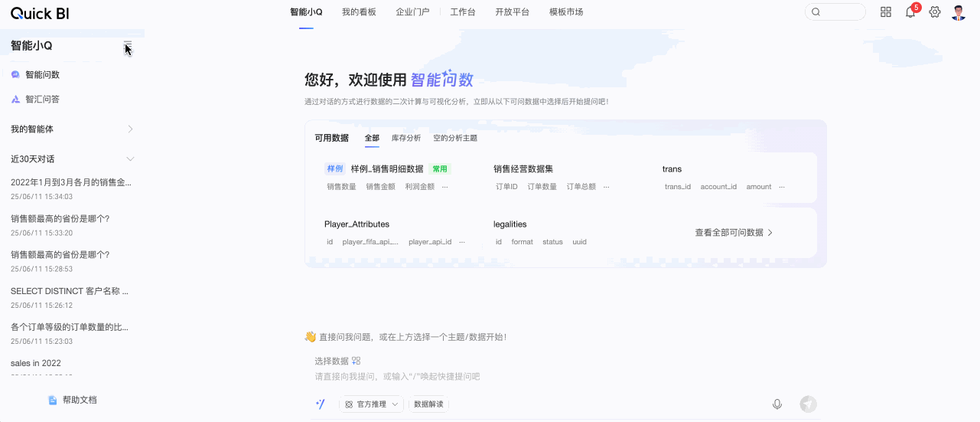Select the trans dataset

pyautogui.click(x=672, y=168)
